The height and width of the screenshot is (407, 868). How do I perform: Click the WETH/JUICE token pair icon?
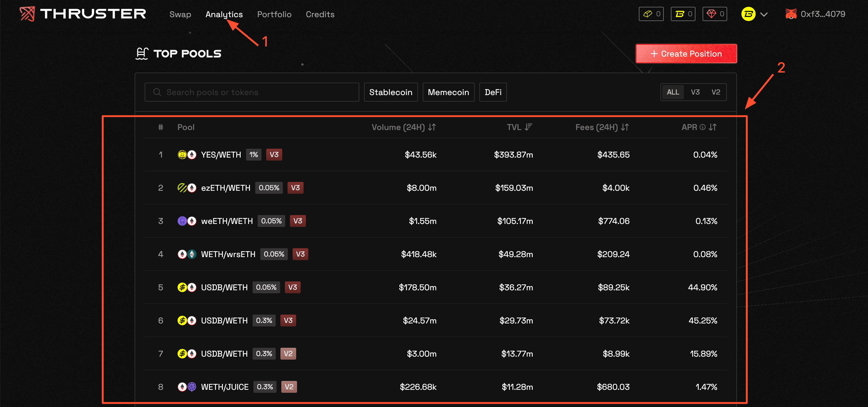click(187, 387)
